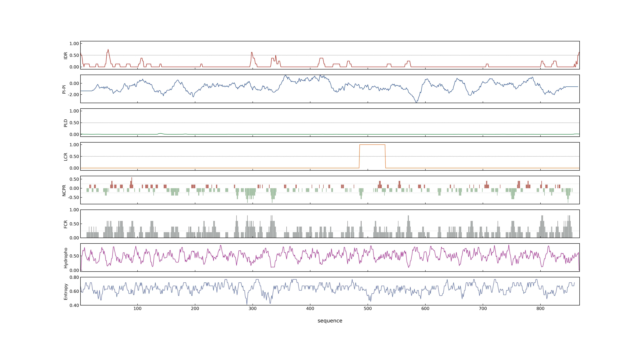Click the 'LCR' y-axis label
The image size is (644, 343).
point(66,157)
